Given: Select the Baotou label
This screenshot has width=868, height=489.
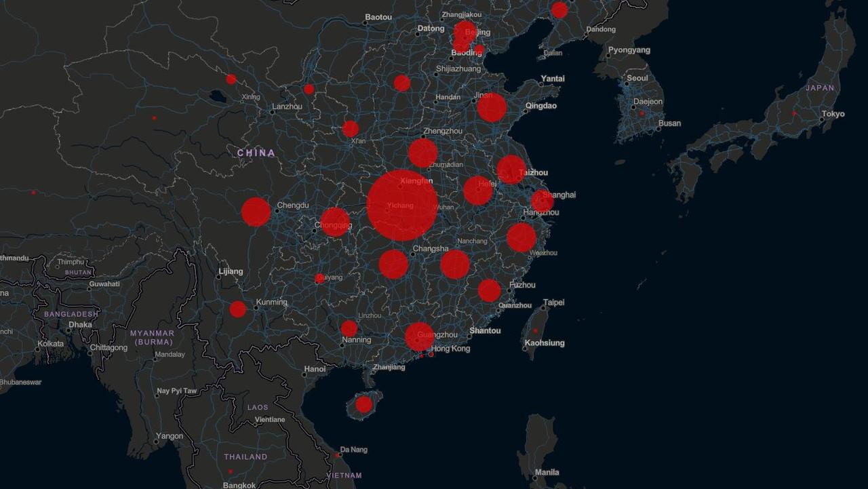Looking at the screenshot, I should (378, 17).
